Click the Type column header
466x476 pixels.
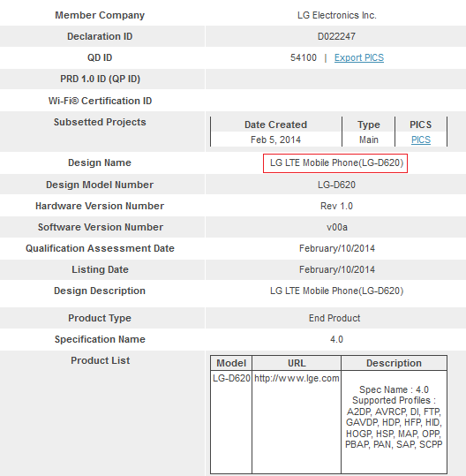[369, 125]
